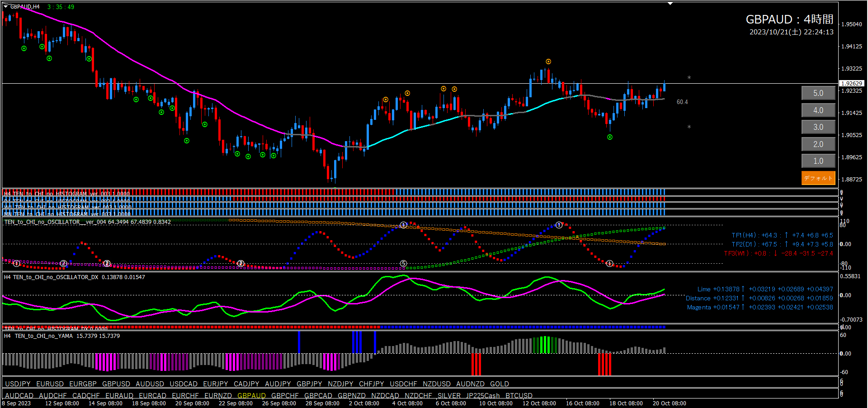868x408 pixels.
Task: Switch chart to USDJPY
Action: pos(18,384)
